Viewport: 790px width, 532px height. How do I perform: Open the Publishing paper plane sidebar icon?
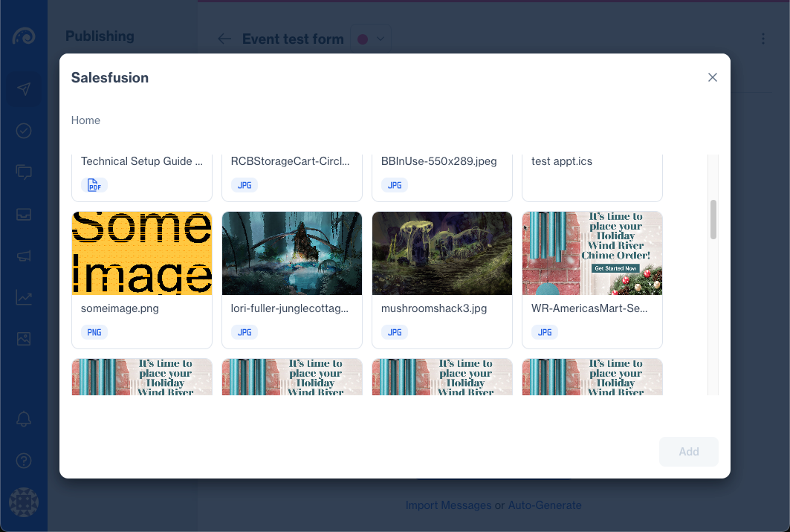click(24, 89)
